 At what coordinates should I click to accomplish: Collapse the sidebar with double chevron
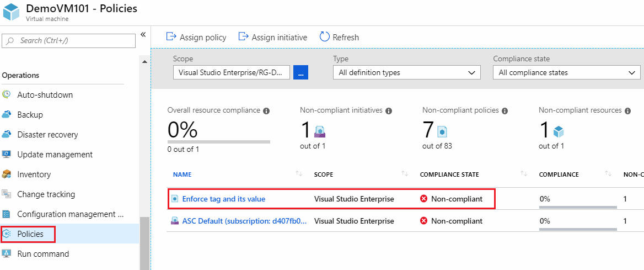[143, 35]
